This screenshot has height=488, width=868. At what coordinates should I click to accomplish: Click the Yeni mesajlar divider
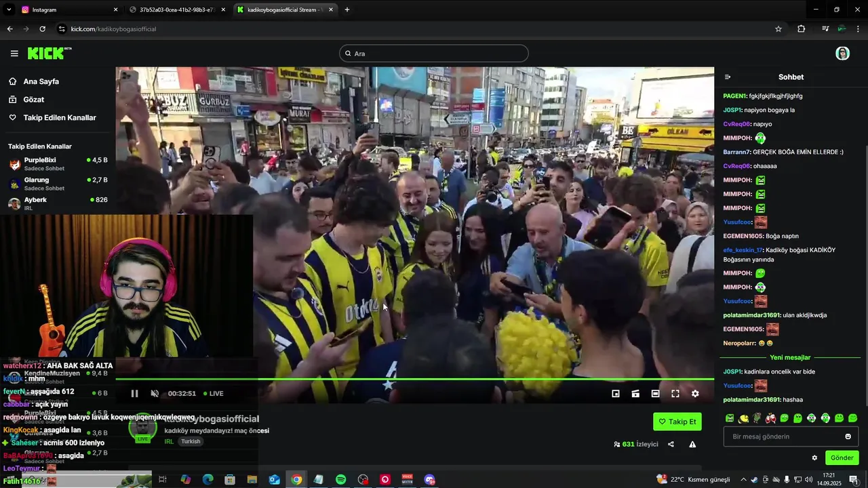(790, 357)
